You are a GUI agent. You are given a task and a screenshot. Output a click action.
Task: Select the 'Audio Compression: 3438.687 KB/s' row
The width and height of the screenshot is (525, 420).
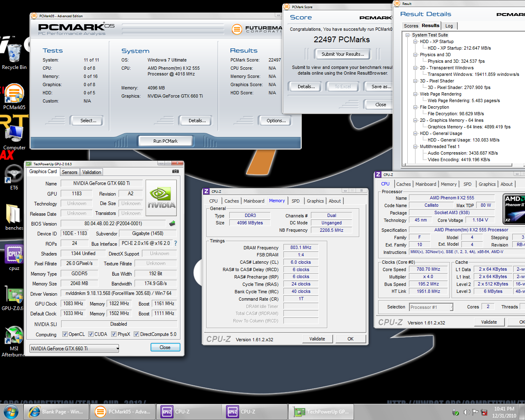(x=463, y=153)
